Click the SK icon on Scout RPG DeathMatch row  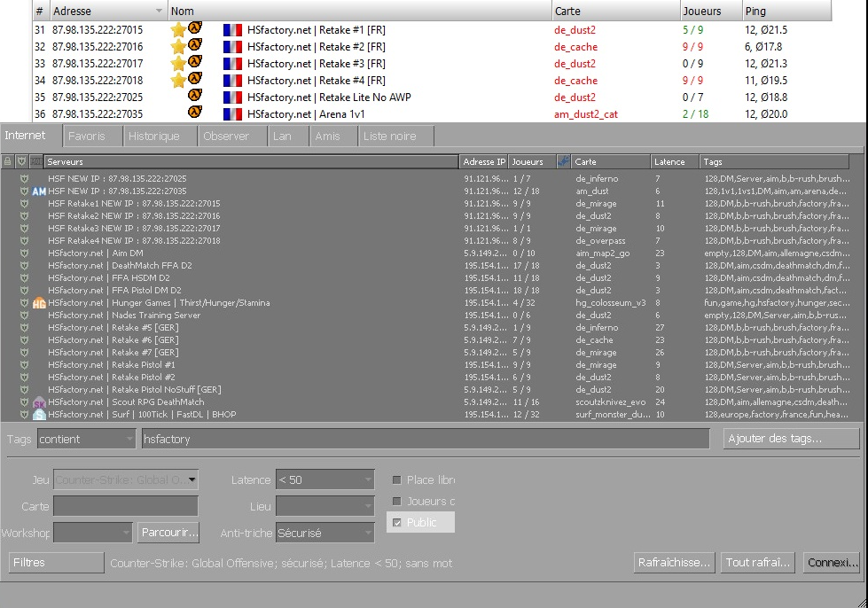click(x=39, y=402)
